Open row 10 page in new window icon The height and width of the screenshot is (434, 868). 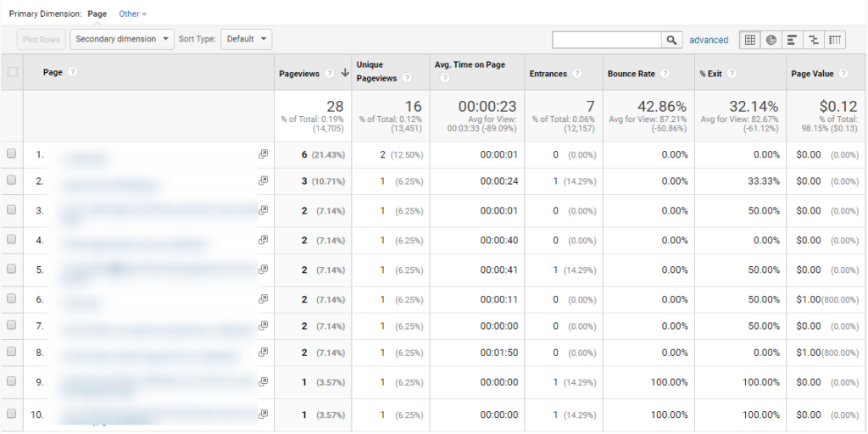tap(264, 414)
